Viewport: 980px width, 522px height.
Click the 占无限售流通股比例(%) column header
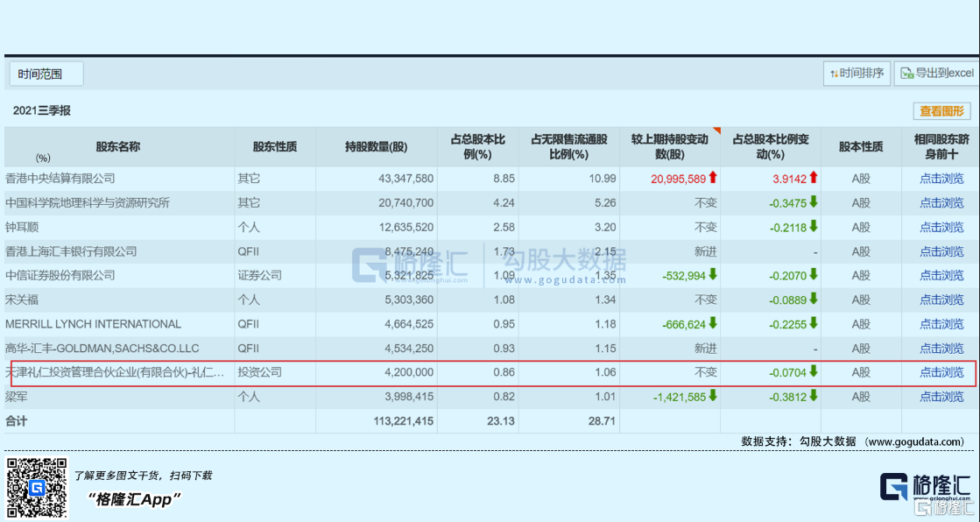point(569,147)
